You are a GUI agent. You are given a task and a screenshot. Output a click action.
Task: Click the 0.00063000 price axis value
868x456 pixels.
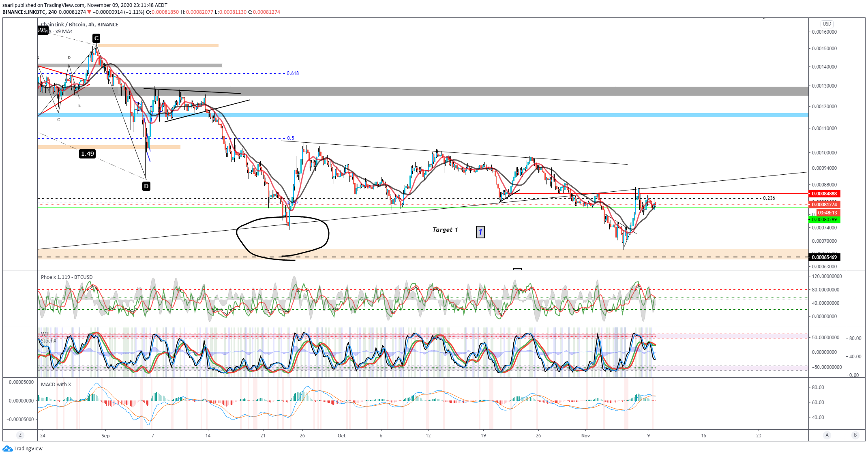(824, 267)
